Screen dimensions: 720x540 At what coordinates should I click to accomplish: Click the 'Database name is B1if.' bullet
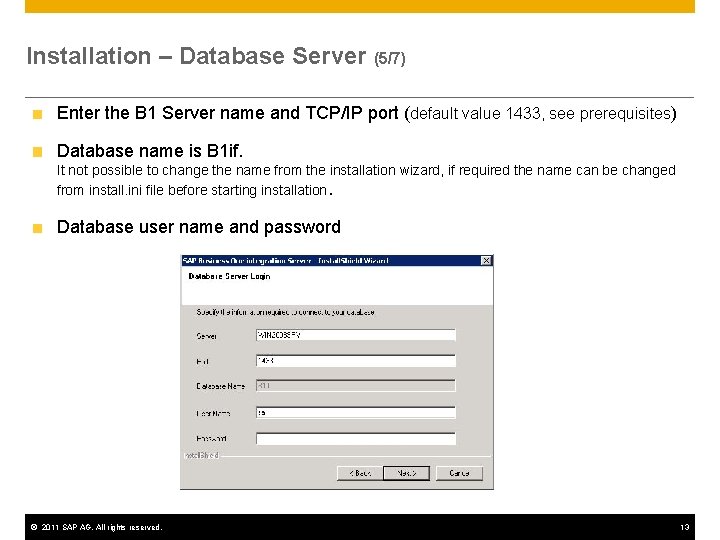[x=150, y=151]
